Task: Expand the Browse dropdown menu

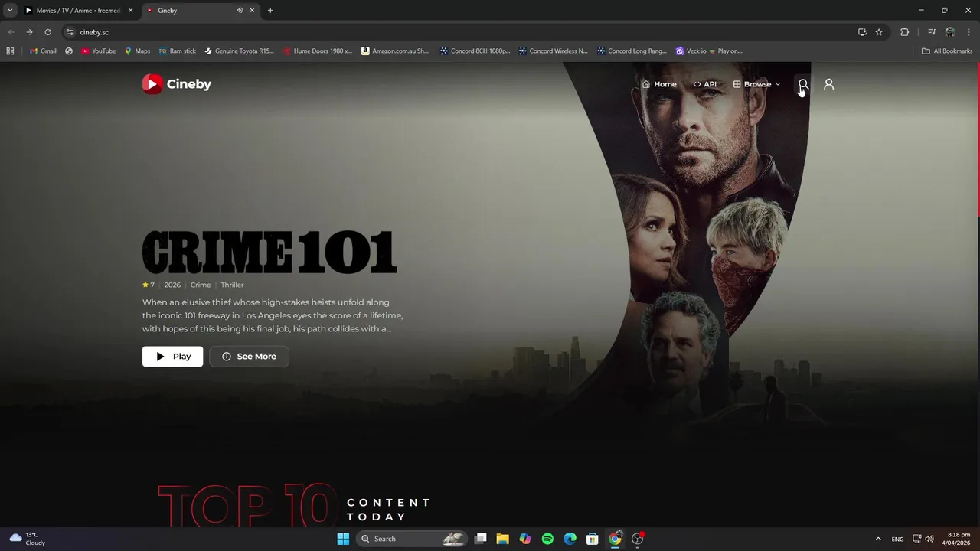Action: [x=756, y=84]
